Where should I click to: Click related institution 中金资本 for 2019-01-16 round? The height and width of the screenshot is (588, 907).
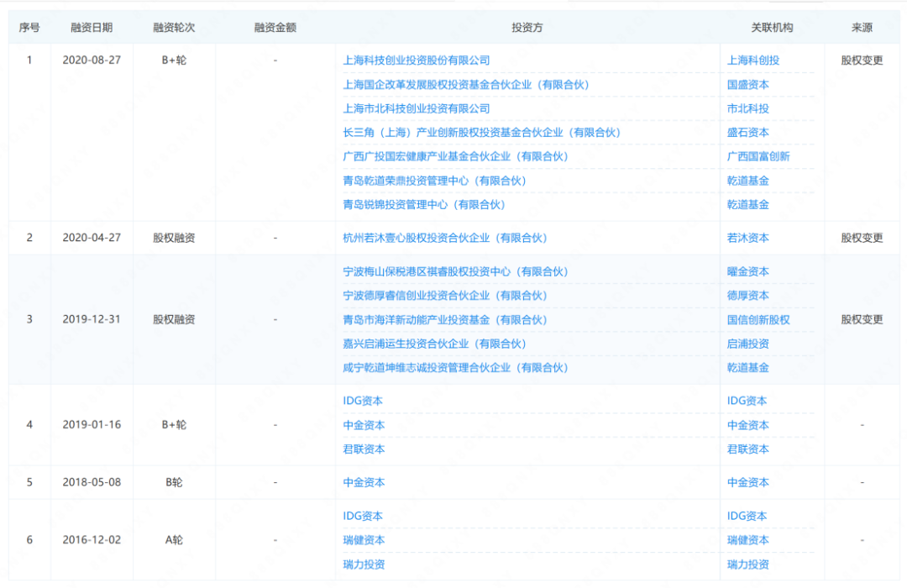click(748, 425)
